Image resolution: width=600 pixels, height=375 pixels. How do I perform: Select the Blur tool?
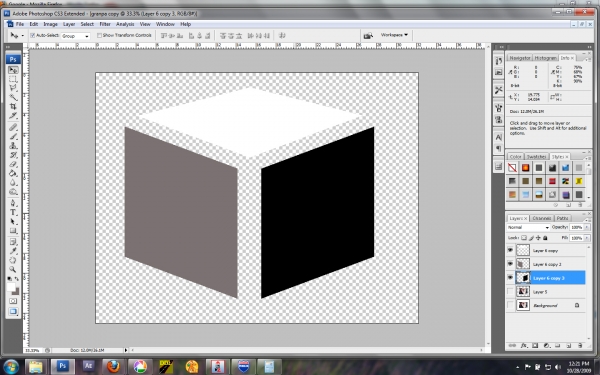pos(13,182)
